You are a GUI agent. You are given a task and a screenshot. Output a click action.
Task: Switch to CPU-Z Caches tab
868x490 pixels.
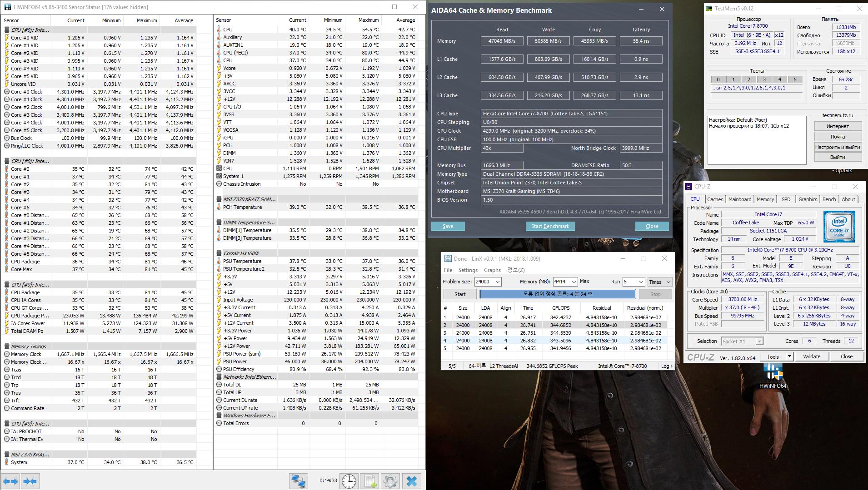[x=715, y=199]
